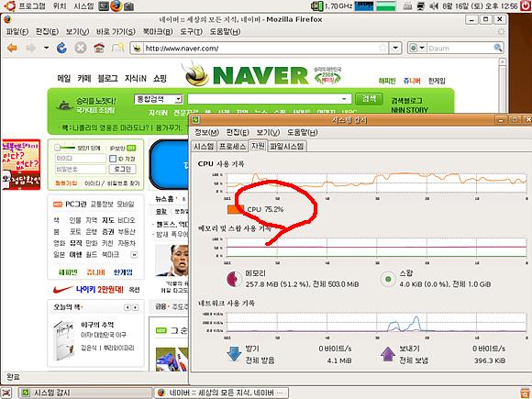Reload the page with the refresh icon
Screen dimensions: 532x399
click(61, 48)
